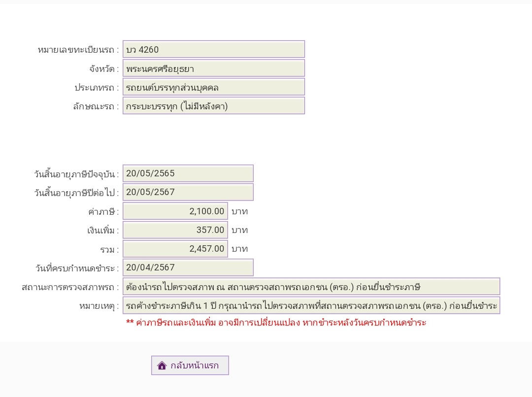The height and width of the screenshot is (397, 532).
Task: Click the vehicle inspection status field
Action: coord(311,286)
